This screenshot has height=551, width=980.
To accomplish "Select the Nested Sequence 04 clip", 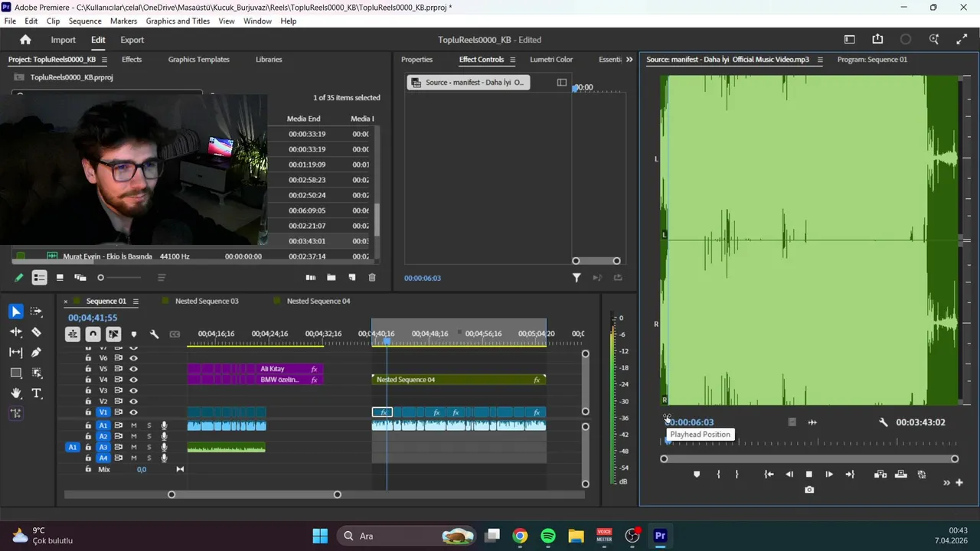I will 459,380.
